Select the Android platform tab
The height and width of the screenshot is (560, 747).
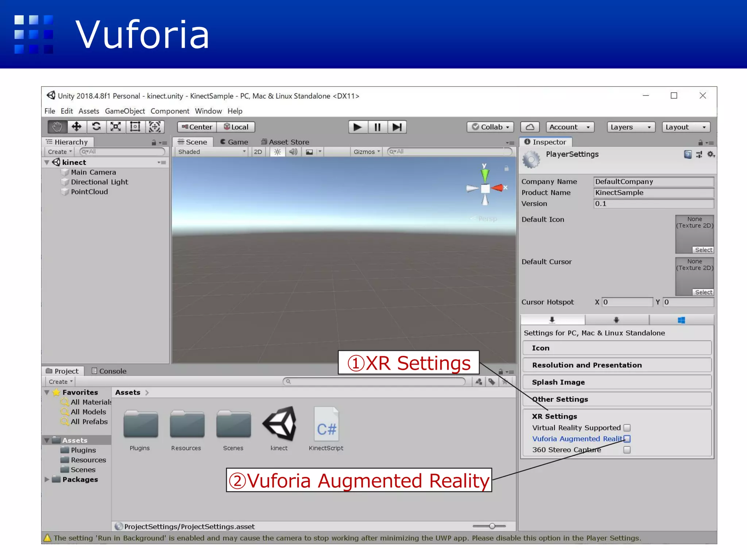click(x=617, y=320)
